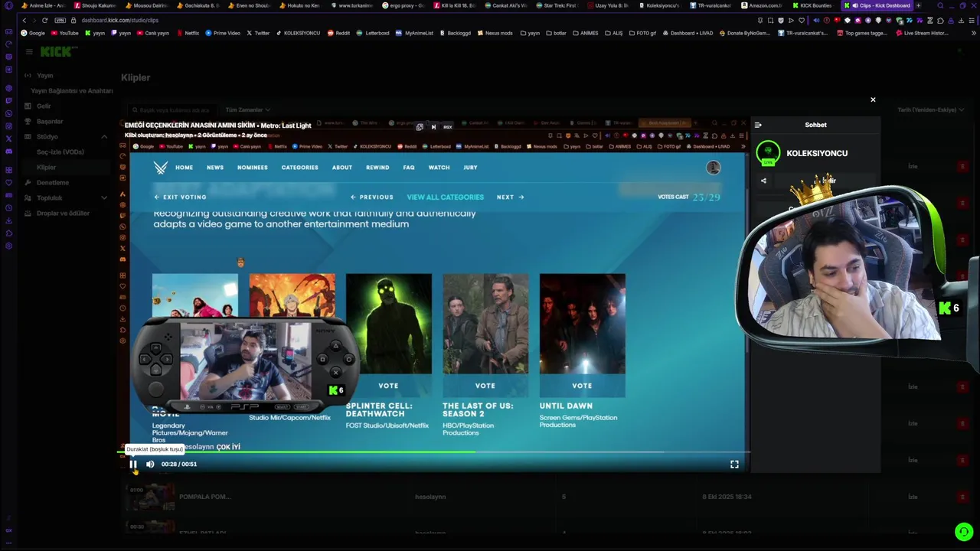This screenshot has width=980, height=551.
Task: Open Yayın Bağlantısı ve Anahtarı
Action: (x=71, y=90)
